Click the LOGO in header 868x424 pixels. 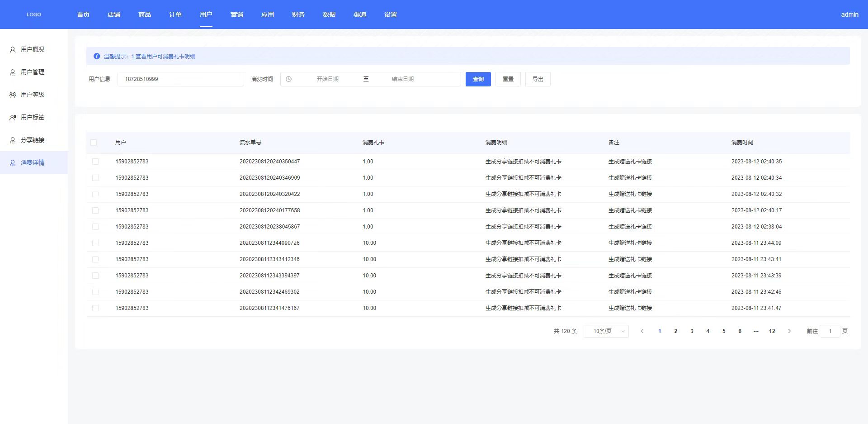coord(34,14)
